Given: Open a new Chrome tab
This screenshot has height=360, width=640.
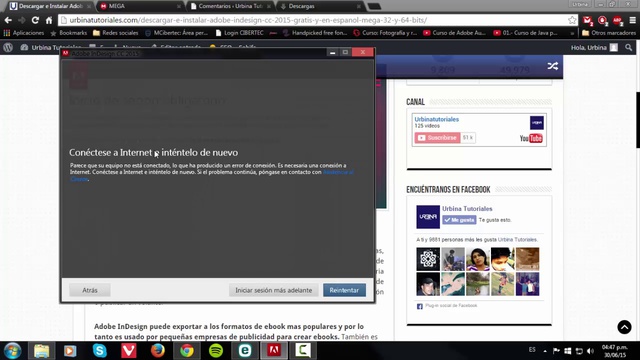Looking at the screenshot, I should point(374,6).
